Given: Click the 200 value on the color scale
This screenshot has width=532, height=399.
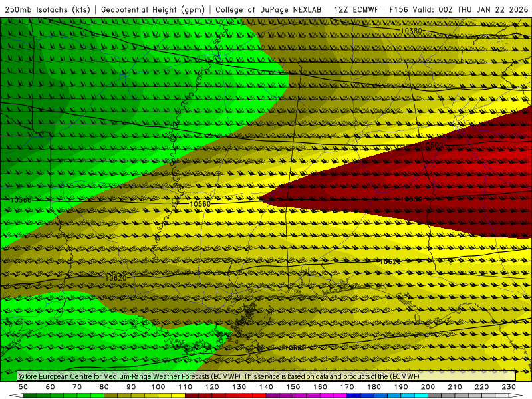Looking at the screenshot, I should point(428,387).
